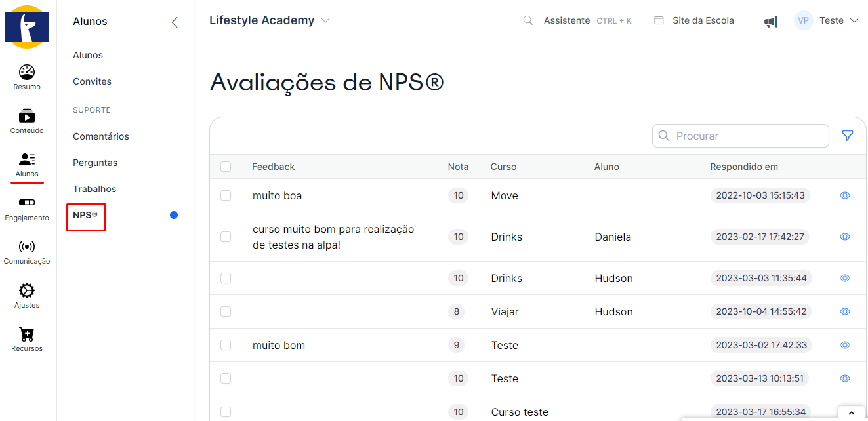Select Convites in the Alunos menu
Viewport: 868px width, 421px height.
coord(93,81)
